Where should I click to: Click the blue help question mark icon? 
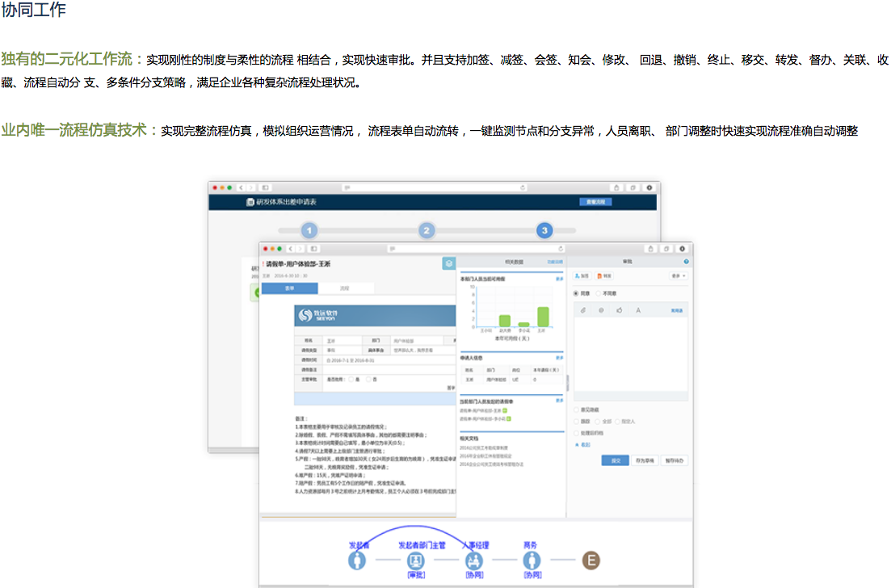point(686,262)
